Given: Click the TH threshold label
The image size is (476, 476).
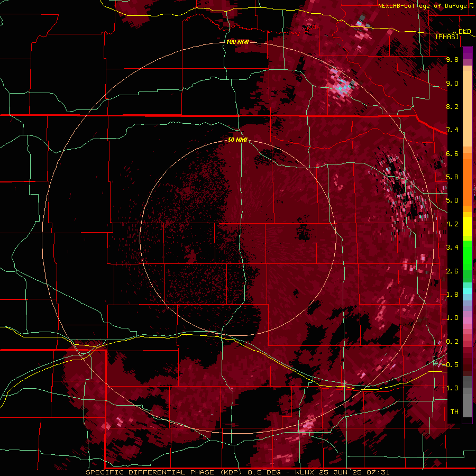Looking at the screenshot, I should point(454,412).
